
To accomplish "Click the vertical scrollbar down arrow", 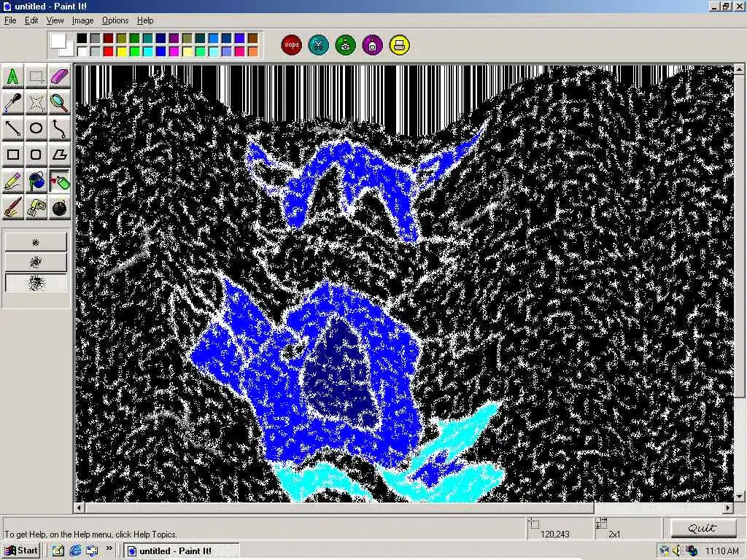I will point(739,497).
